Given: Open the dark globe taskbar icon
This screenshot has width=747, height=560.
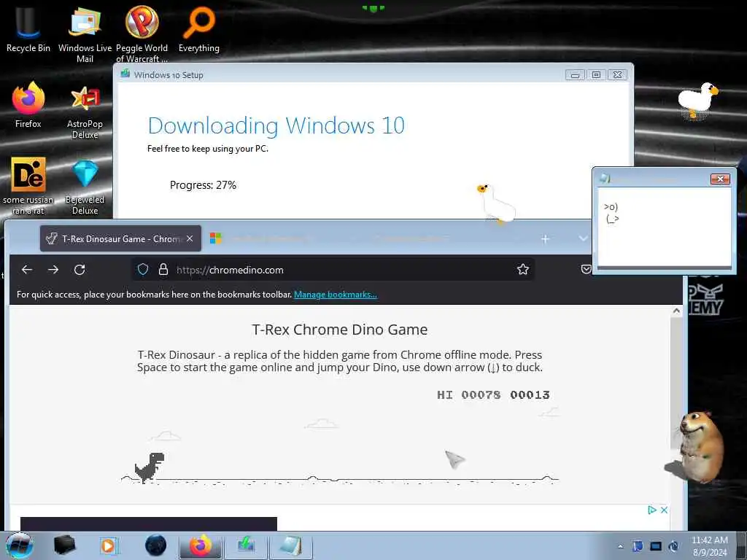Looking at the screenshot, I should pos(156,545).
